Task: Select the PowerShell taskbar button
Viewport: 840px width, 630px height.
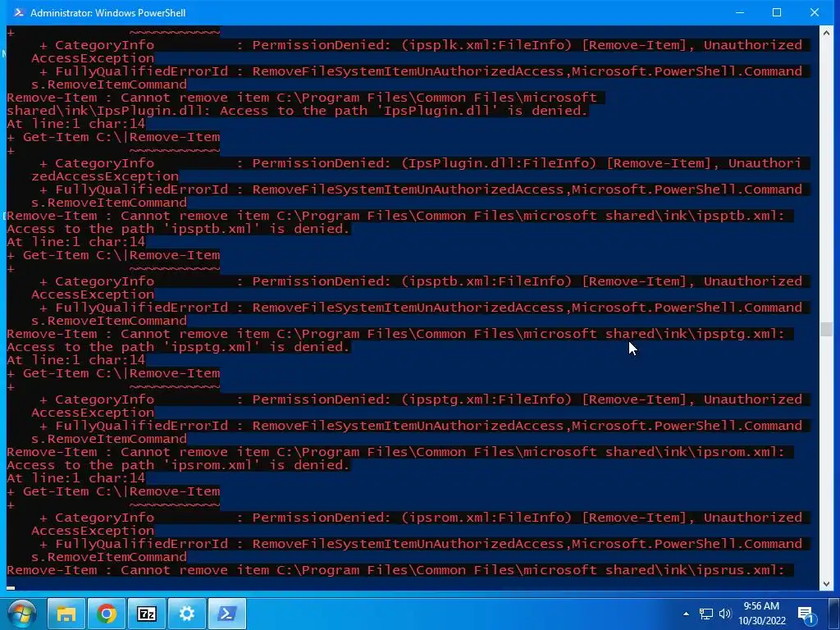Action: click(227, 614)
